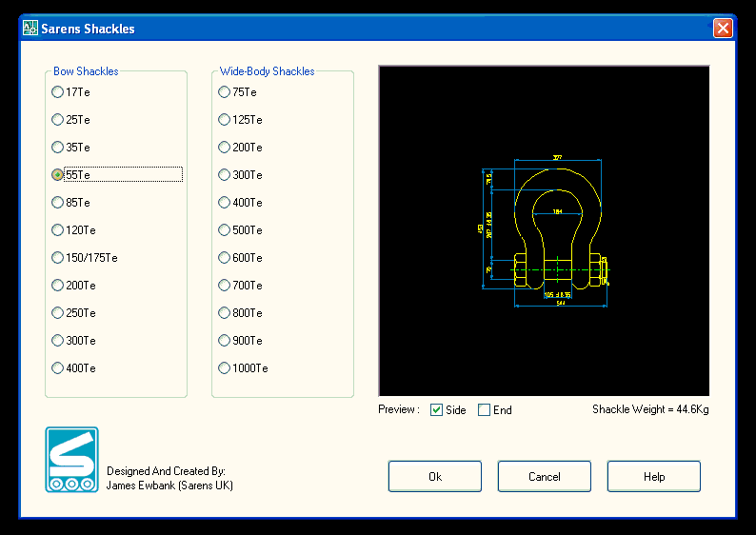Screen dimensions: 756x535
Task: Click the Sarens logo icon
Action: click(71, 460)
